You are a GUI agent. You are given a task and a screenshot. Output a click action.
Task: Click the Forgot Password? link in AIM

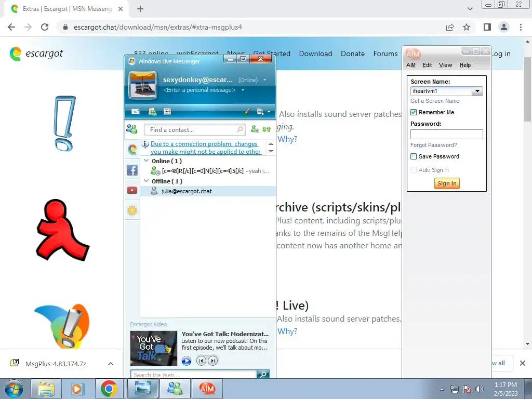click(434, 145)
